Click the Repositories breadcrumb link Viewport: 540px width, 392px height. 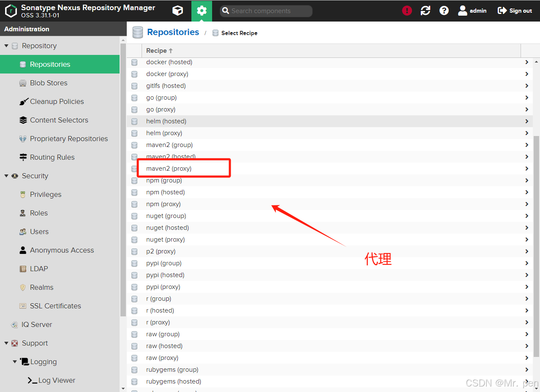point(173,32)
